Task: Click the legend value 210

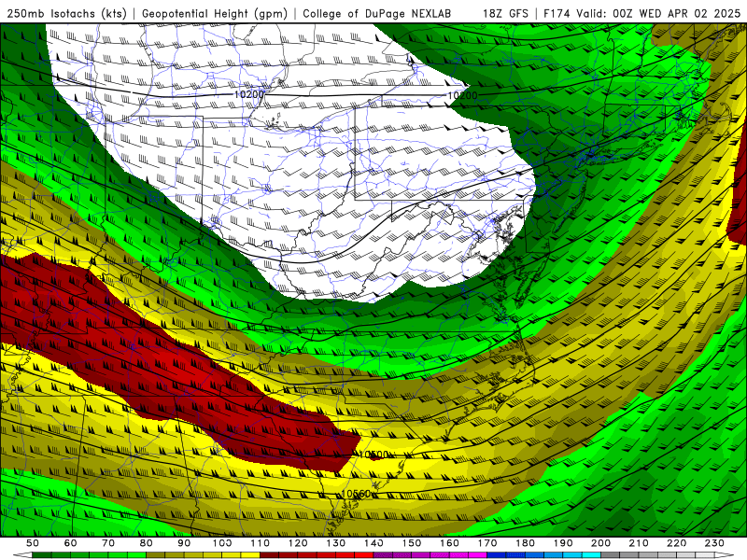Action: (x=640, y=543)
